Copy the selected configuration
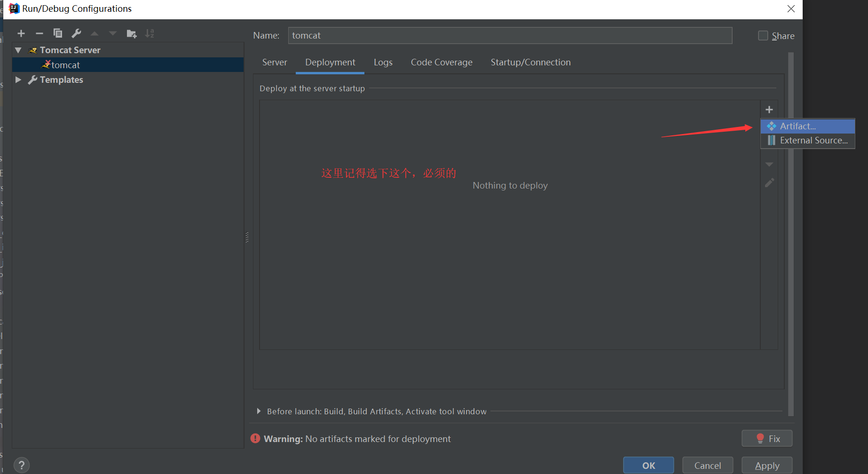Screen dimensions: 868x474 pyautogui.click(x=58, y=33)
